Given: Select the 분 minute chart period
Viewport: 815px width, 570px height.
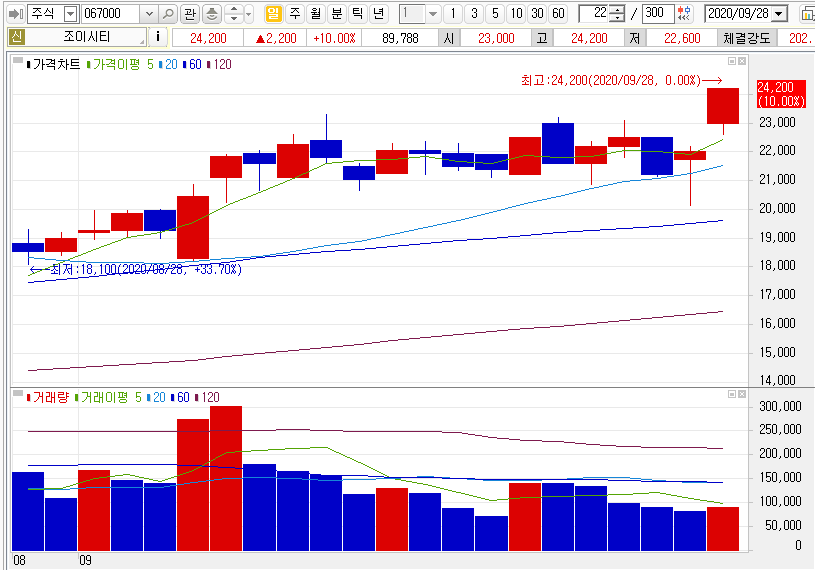Looking at the screenshot, I should click(x=337, y=14).
